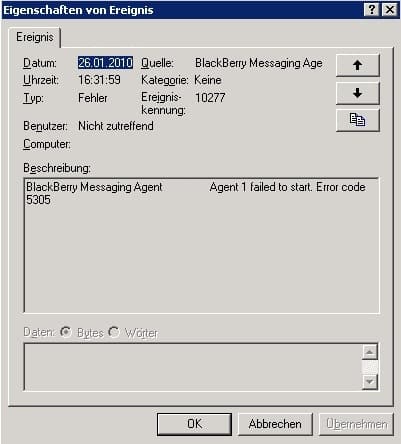Click the highlighted date 26.01.2010
The height and width of the screenshot is (444, 401).
pos(105,63)
